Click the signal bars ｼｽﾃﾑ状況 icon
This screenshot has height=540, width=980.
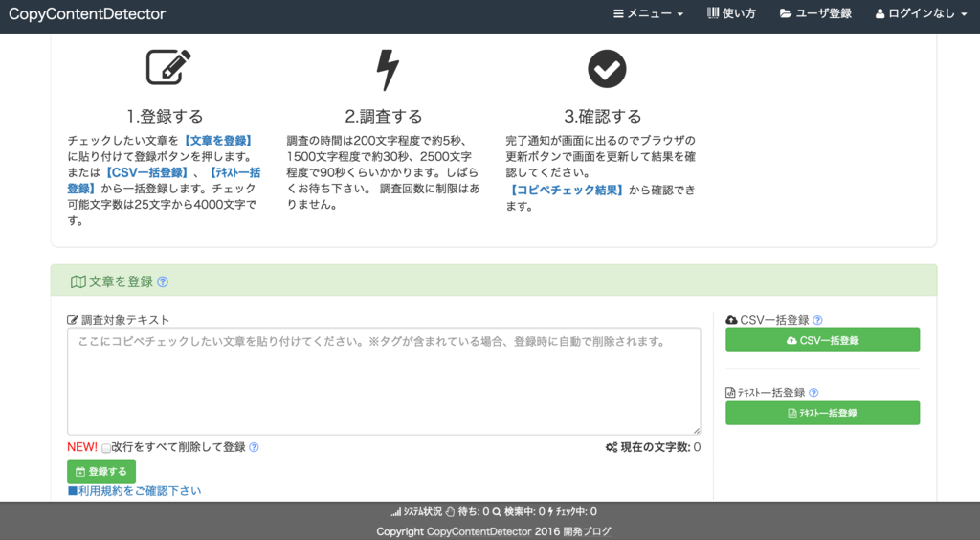pos(395,512)
